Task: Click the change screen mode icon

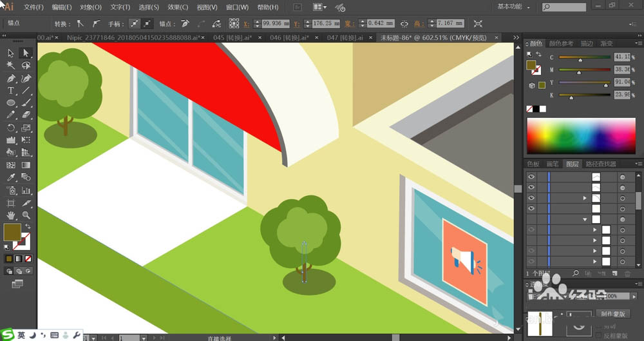Action: coord(17,284)
